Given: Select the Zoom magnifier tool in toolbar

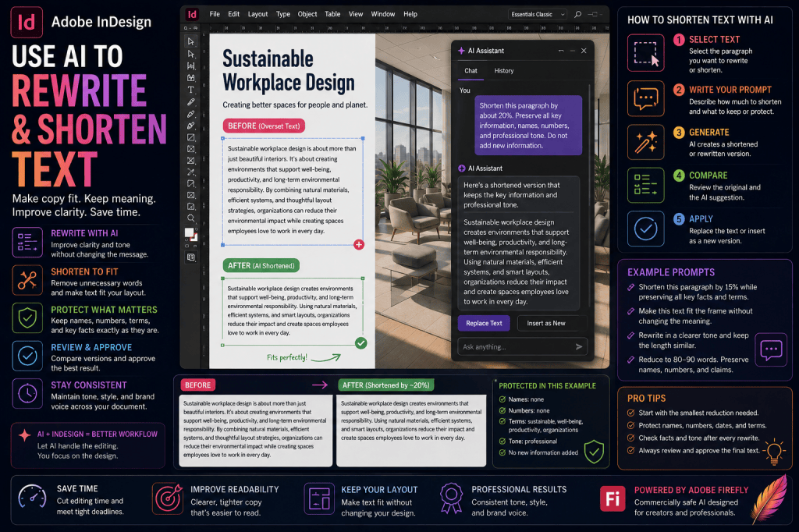Looking at the screenshot, I should pos(191,218).
